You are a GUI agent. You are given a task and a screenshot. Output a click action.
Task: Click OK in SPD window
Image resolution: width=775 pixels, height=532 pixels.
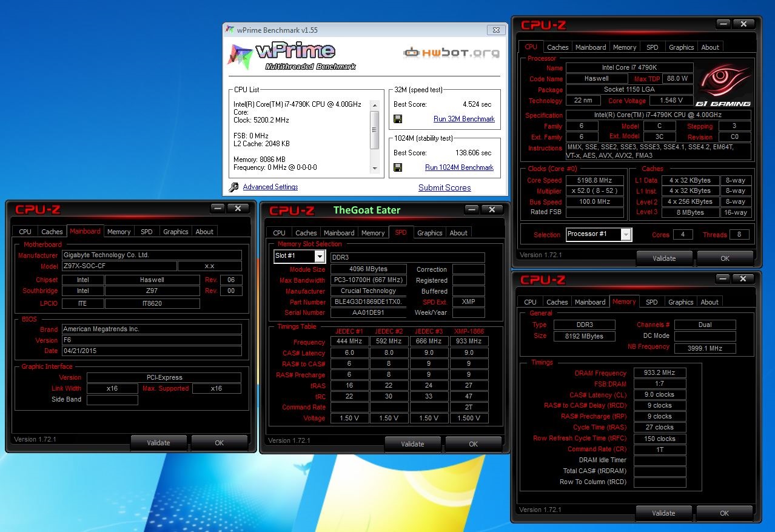click(x=474, y=444)
